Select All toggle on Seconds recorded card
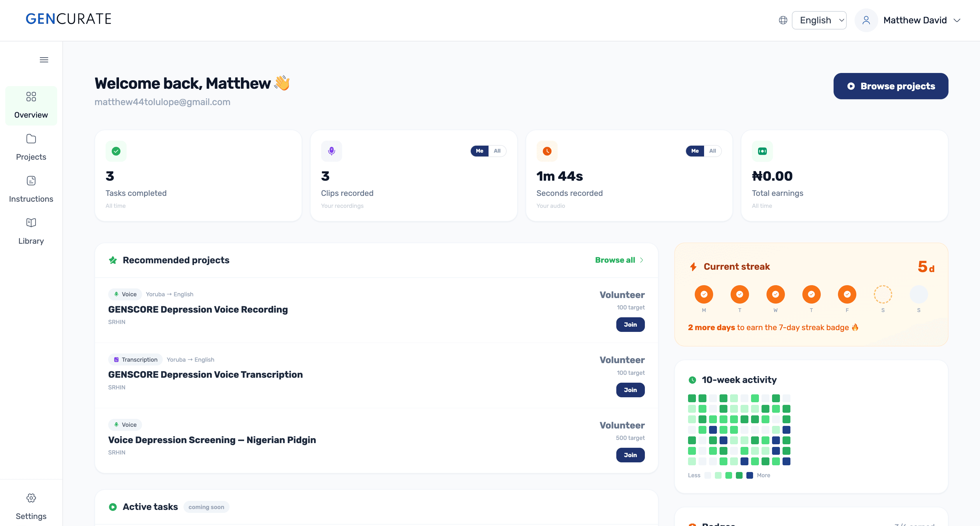Viewport: 980px width, 526px height. click(712, 151)
